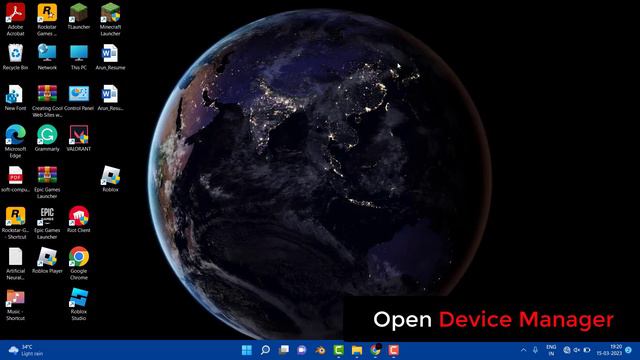640x360 pixels.
Task: Click the Roblox desktop shortcut
Action: tap(110, 179)
